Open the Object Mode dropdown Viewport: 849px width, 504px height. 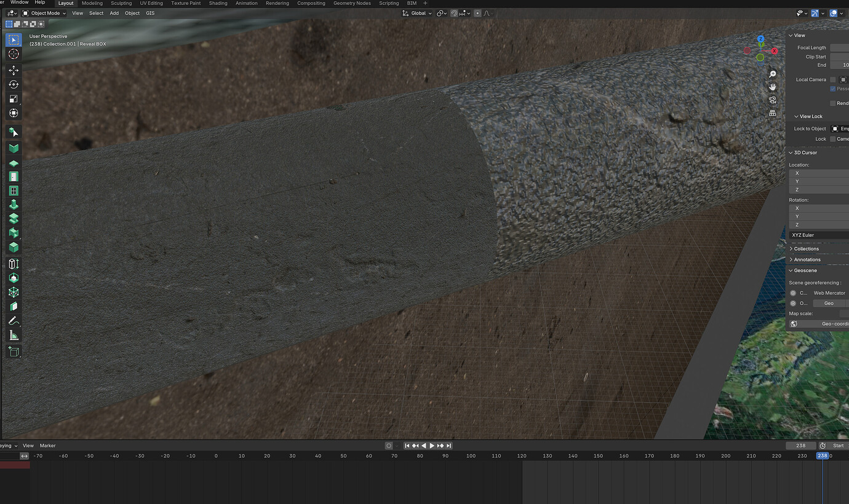44,13
